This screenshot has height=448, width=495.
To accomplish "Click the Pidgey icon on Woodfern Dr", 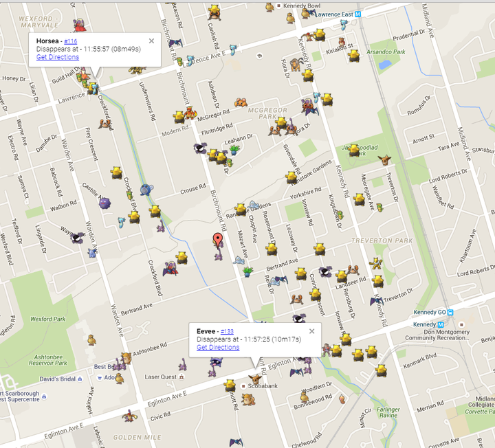I will pos(305,396).
